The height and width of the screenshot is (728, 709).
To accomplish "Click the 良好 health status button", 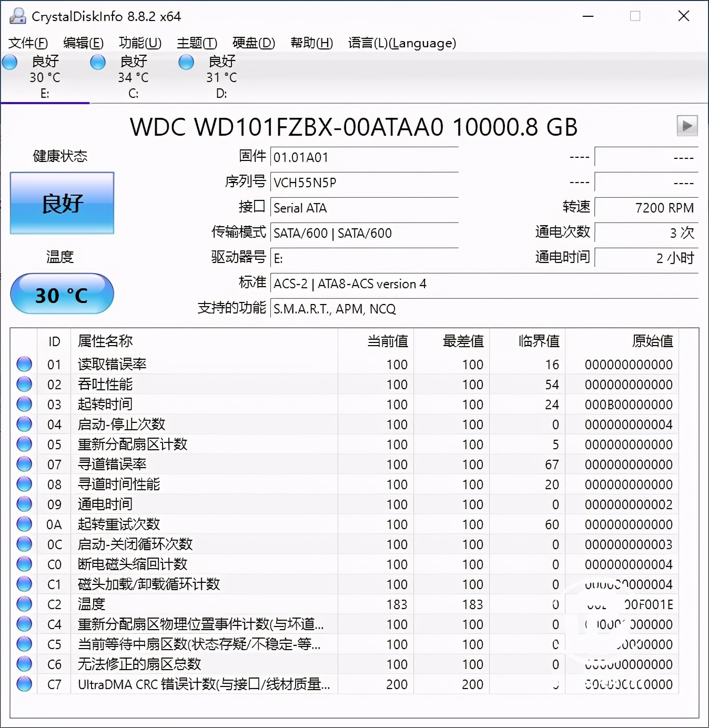I will click(x=62, y=203).
